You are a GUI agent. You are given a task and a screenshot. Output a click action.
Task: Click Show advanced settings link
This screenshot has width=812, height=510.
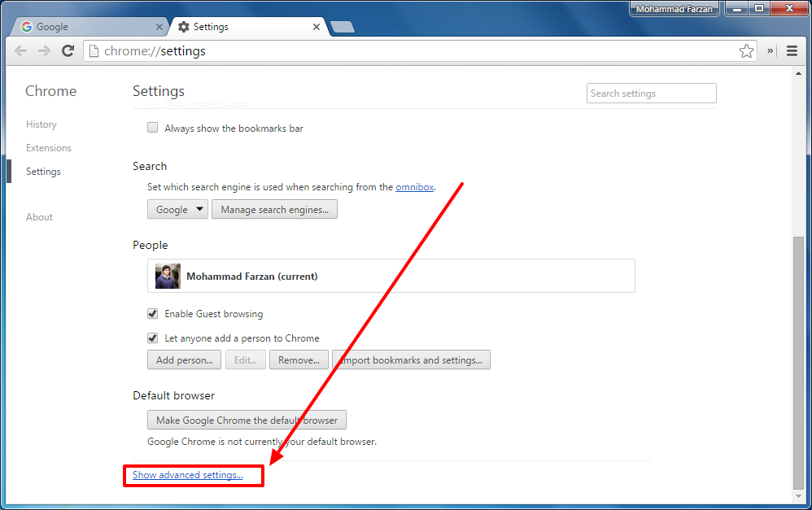pos(187,475)
